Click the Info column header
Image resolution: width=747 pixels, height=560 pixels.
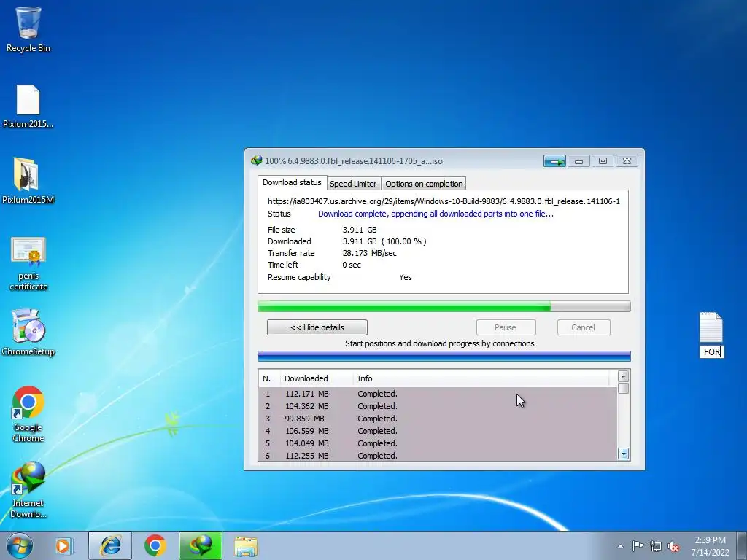point(481,378)
